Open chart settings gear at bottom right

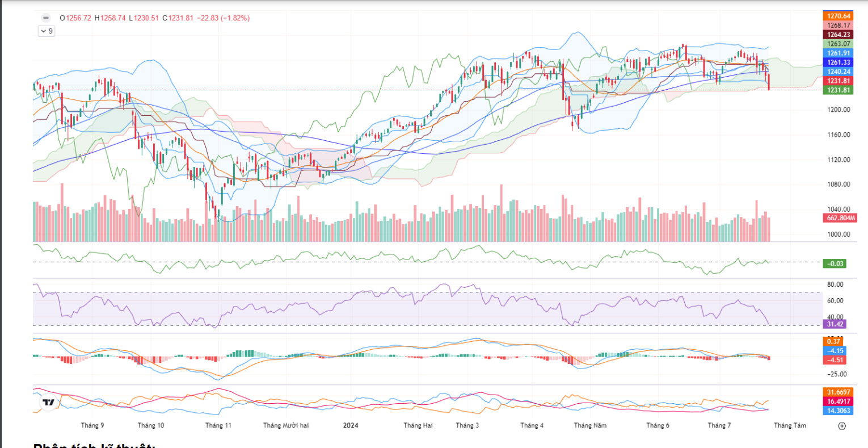click(842, 426)
